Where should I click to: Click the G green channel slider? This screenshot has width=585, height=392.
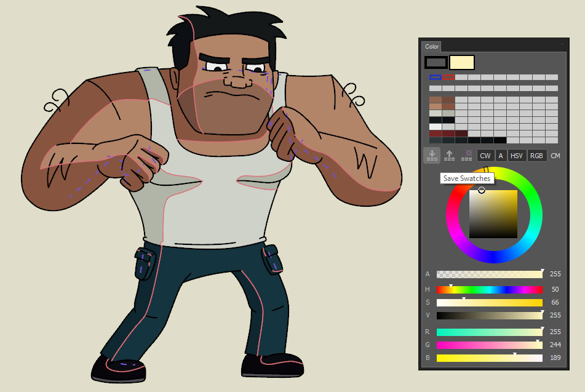(490, 345)
